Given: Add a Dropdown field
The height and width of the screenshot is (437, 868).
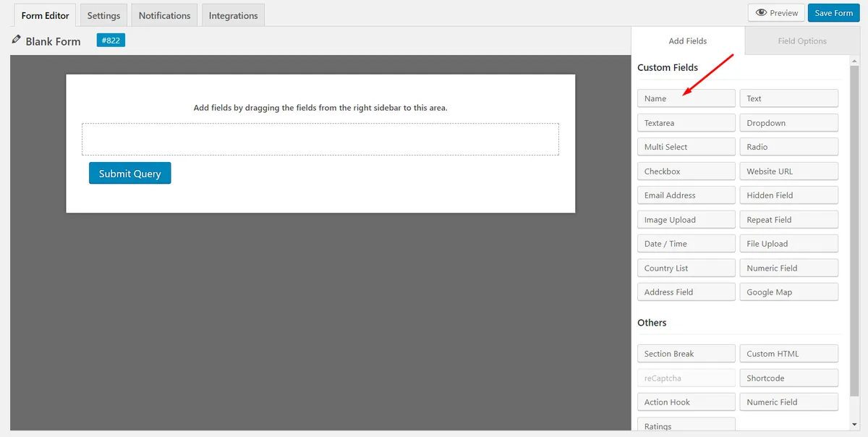Looking at the screenshot, I should coord(788,123).
